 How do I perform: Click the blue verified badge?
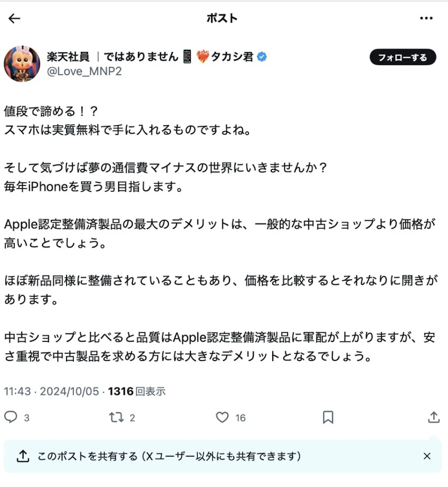pos(262,57)
